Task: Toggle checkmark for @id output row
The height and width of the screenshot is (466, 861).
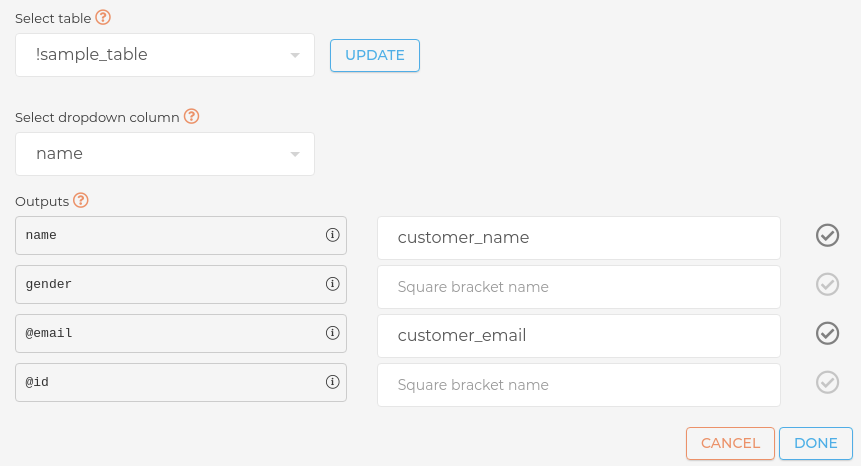Action: [x=827, y=383]
